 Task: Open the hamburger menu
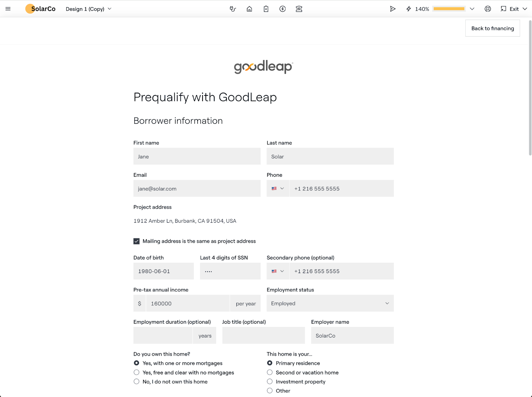point(8,9)
